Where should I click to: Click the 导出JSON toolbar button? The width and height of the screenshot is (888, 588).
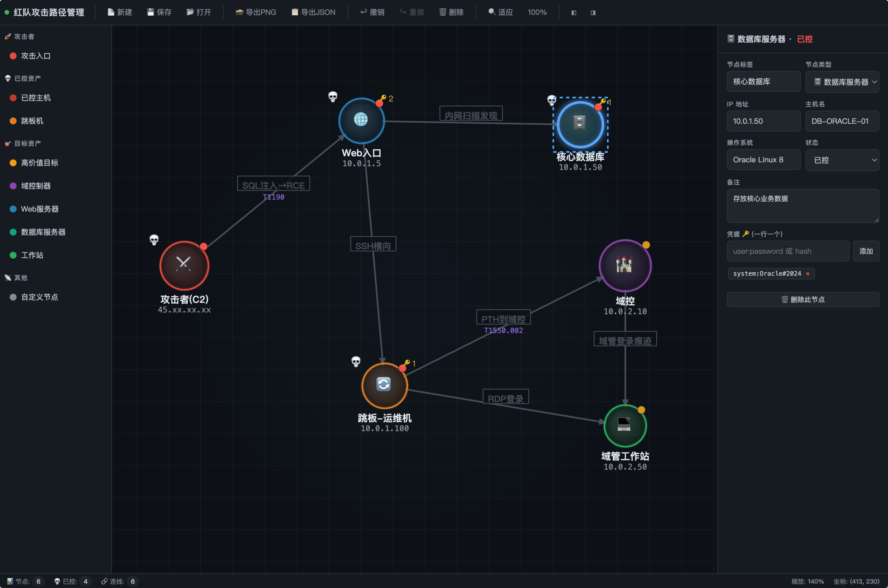click(313, 12)
